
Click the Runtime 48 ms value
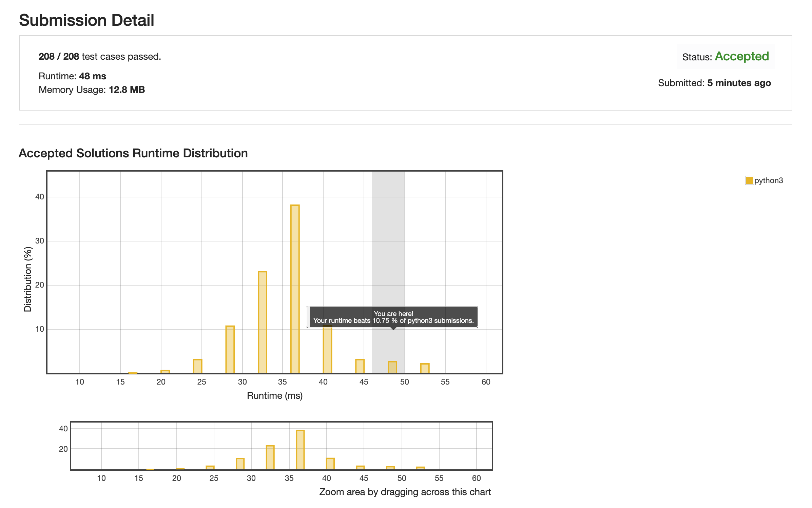92,76
